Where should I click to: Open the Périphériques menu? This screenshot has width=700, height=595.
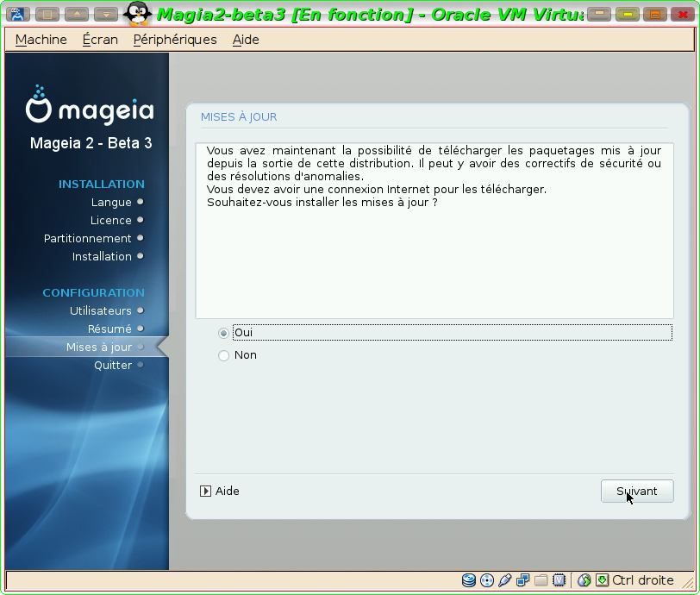[x=175, y=40]
